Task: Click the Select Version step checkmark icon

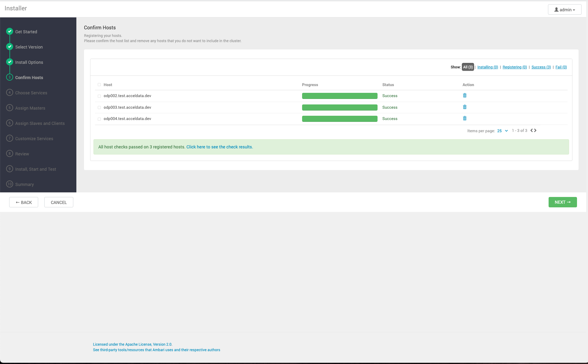Action: pyautogui.click(x=9, y=46)
